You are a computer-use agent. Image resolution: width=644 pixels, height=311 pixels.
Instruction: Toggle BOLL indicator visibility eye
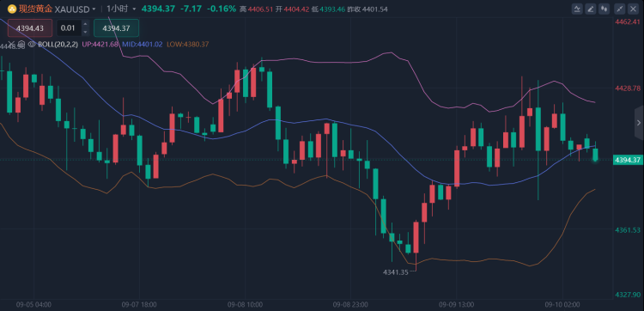32,44
